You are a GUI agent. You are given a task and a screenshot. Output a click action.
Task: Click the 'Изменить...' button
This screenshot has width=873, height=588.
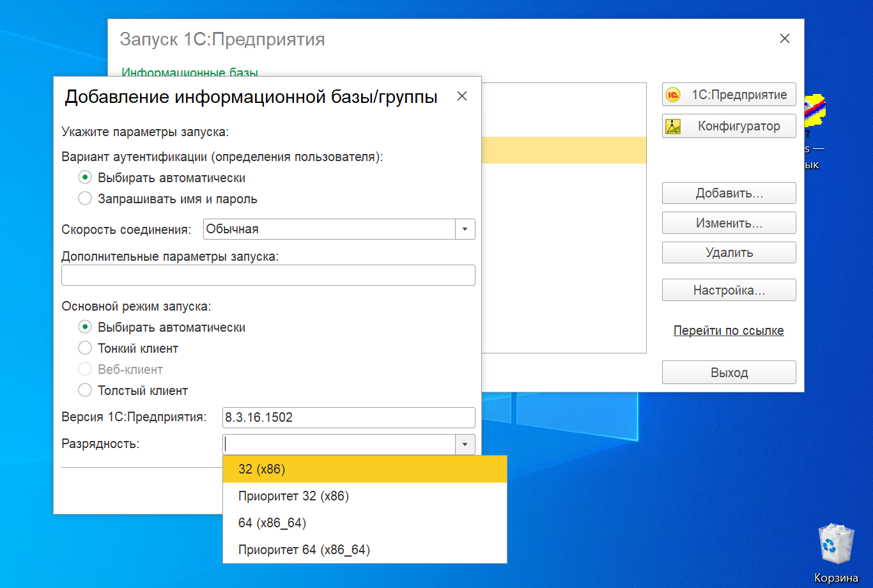[x=729, y=223]
